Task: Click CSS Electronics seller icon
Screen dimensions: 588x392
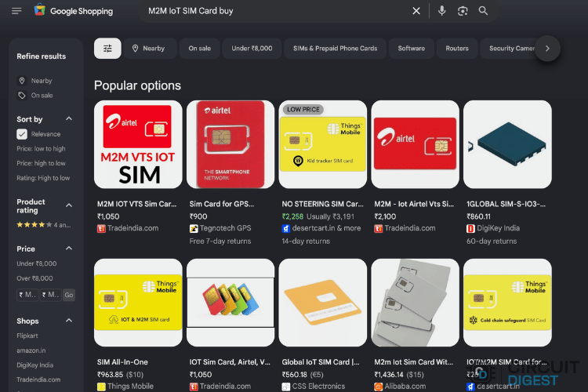Action: 285,387
